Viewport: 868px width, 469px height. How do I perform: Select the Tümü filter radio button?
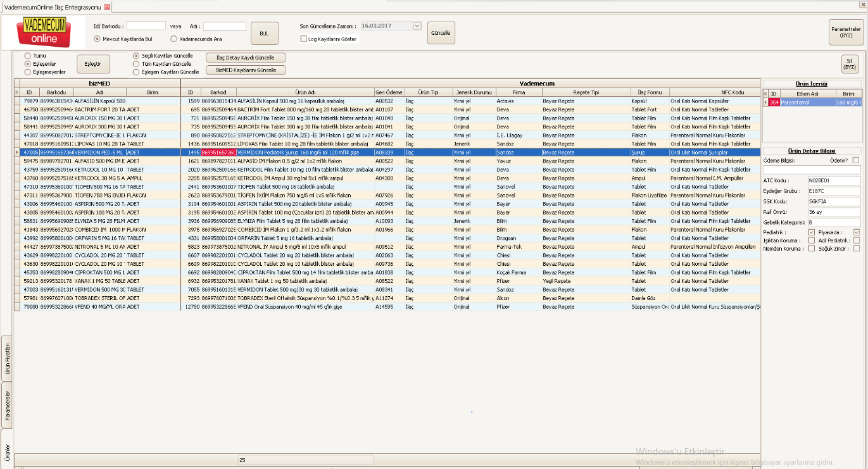(x=27, y=56)
